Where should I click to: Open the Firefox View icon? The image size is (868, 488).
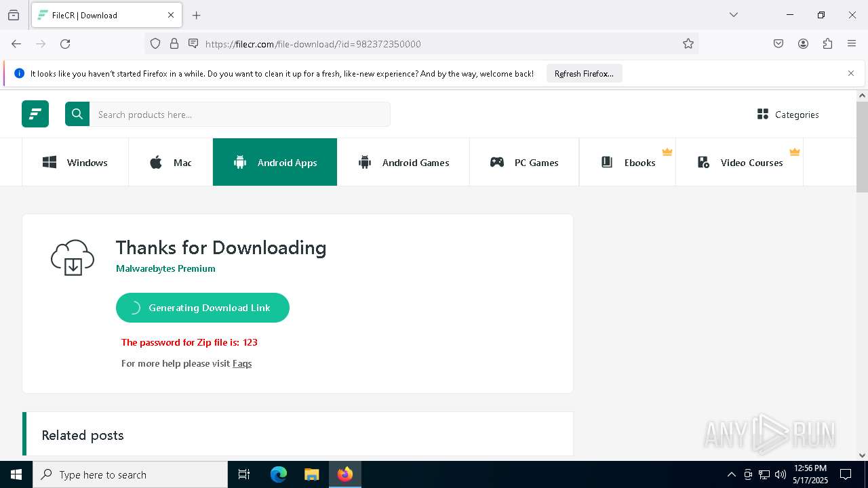(x=14, y=15)
